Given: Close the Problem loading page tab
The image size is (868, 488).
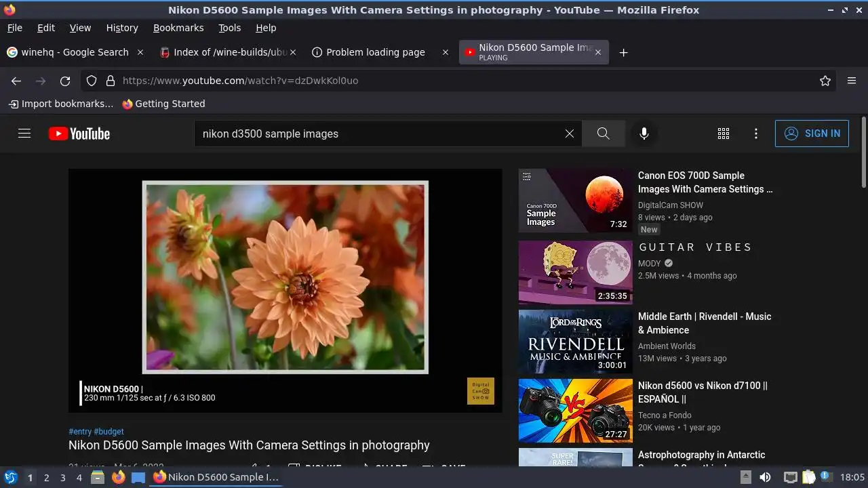Looking at the screenshot, I should [x=446, y=52].
